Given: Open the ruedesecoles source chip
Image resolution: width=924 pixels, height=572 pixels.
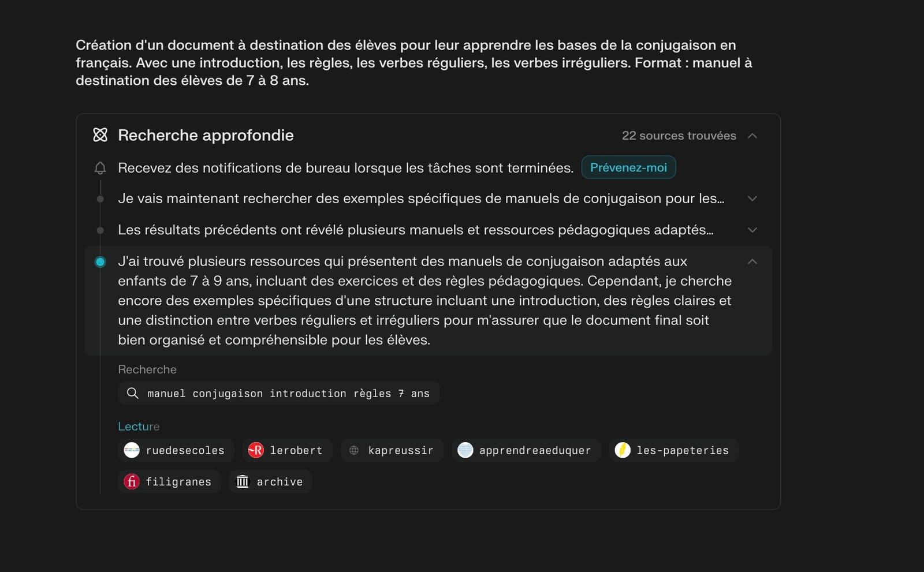Looking at the screenshot, I should coord(176,450).
